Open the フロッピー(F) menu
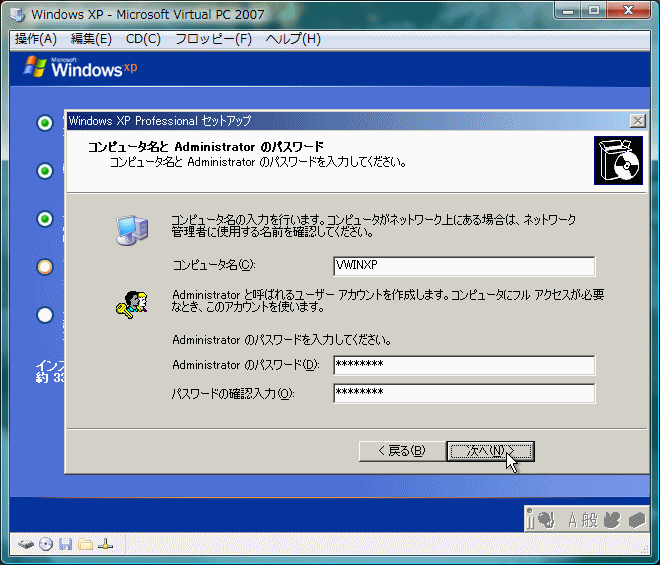The width and height of the screenshot is (660, 565). (x=213, y=39)
